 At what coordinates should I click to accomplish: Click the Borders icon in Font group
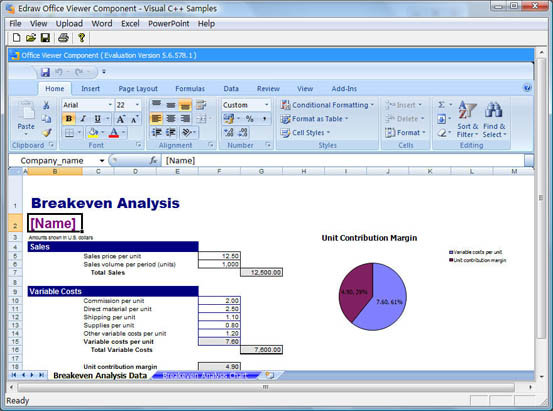coord(69,133)
